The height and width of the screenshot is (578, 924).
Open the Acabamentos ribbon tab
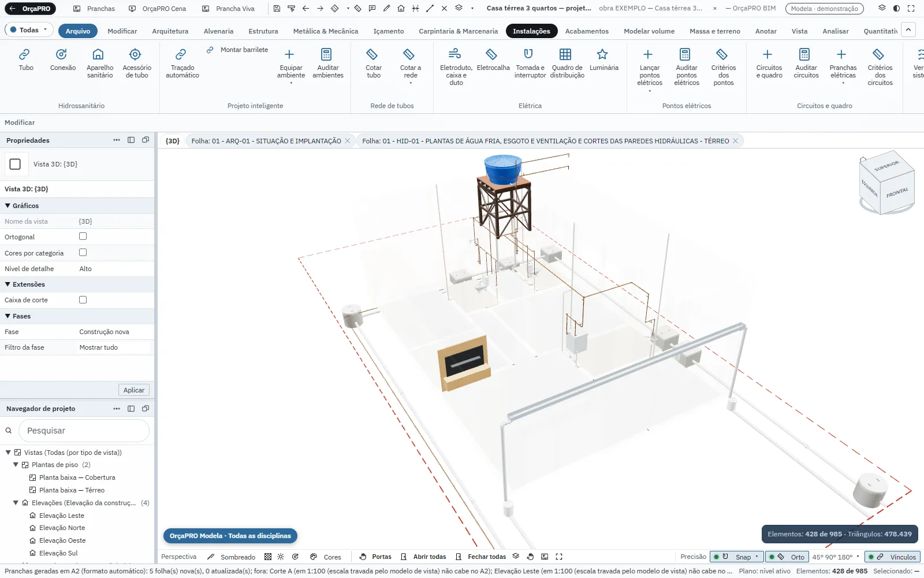coord(587,31)
